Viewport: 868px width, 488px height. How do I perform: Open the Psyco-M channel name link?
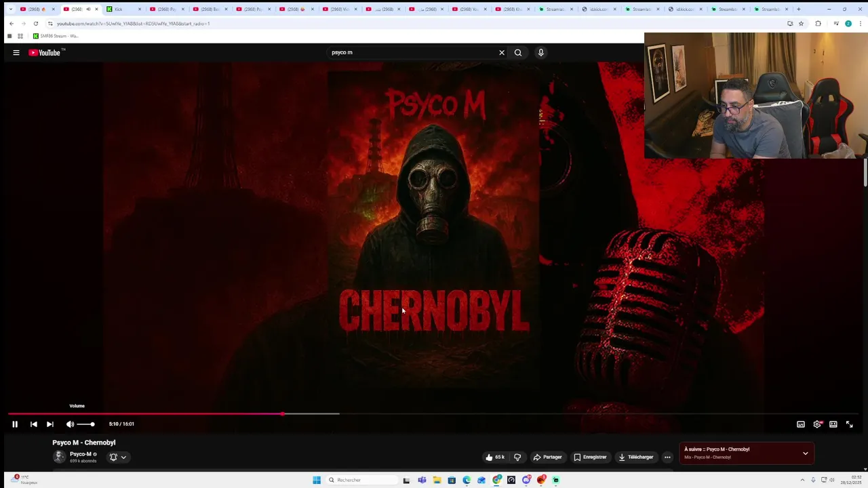tap(80, 454)
